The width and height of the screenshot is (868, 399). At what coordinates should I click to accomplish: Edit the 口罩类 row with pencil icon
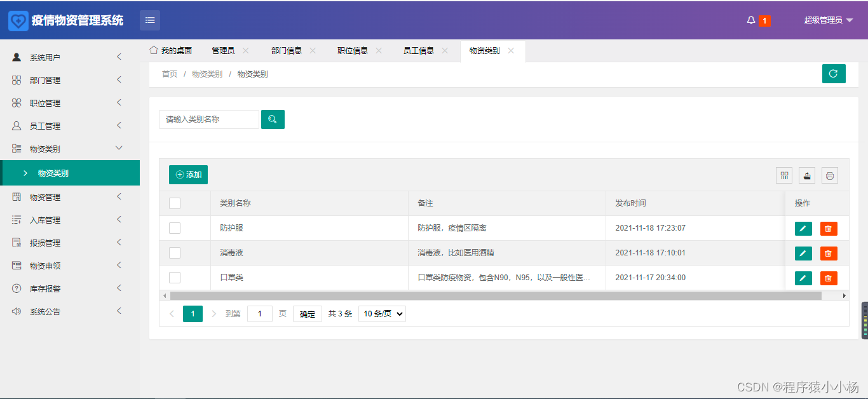(803, 278)
